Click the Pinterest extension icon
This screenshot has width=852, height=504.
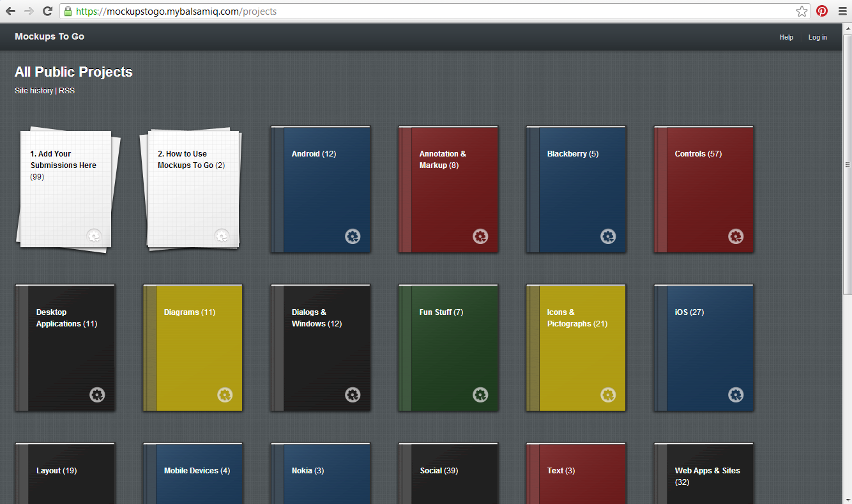pos(822,11)
